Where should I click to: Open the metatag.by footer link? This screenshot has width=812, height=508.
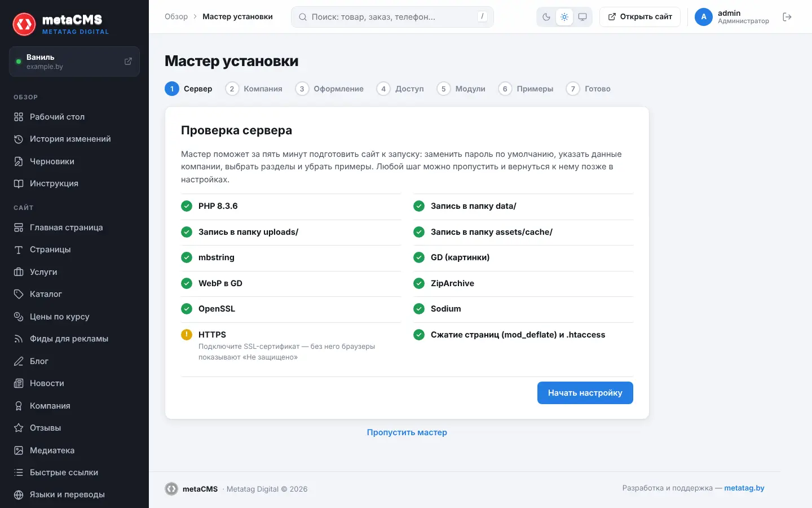click(744, 488)
